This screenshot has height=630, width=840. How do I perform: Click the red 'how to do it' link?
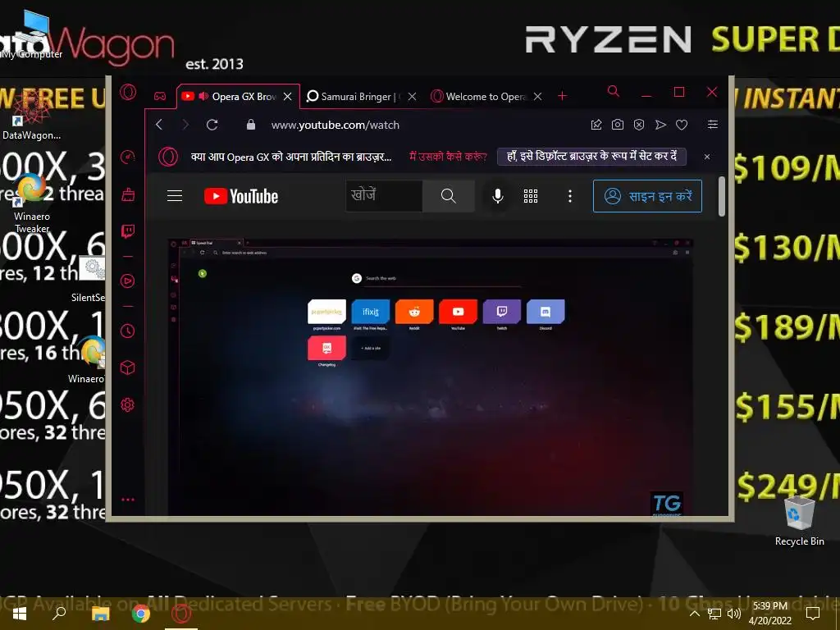coord(449,157)
